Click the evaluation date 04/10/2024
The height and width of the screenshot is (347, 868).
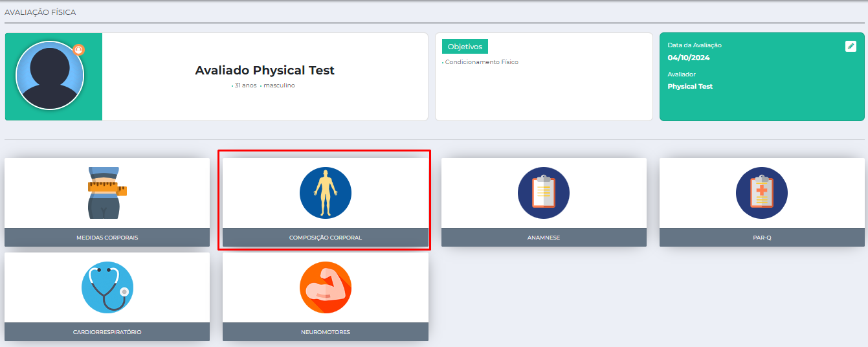coord(689,58)
